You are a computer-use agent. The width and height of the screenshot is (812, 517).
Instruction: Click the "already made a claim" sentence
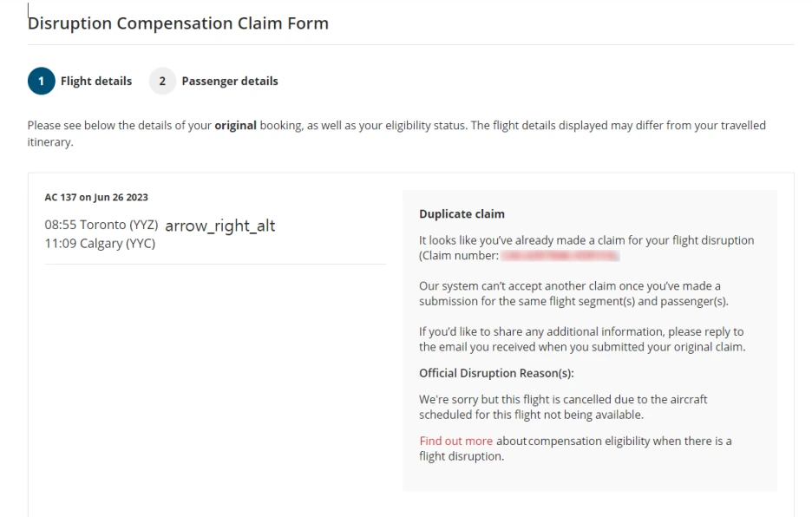(586, 239)
